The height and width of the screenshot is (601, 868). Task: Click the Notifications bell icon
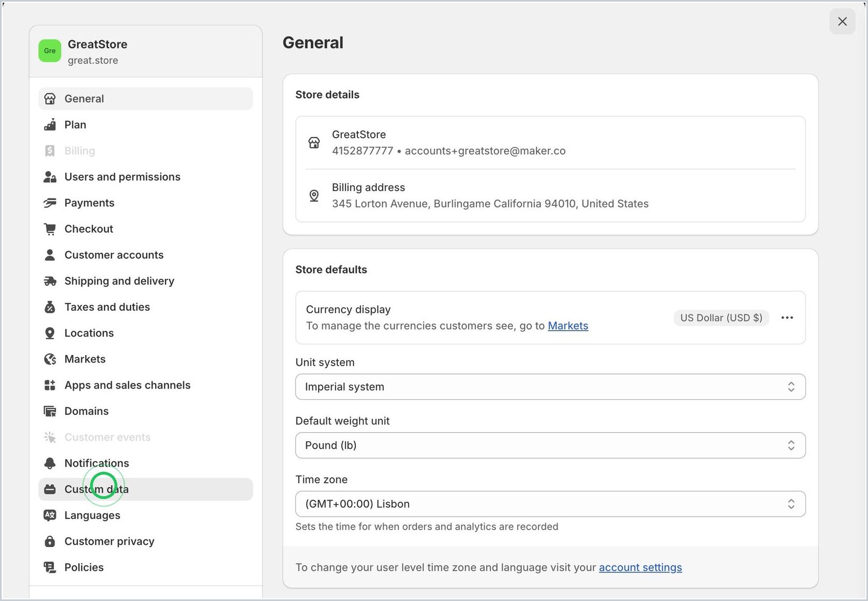(x=50, y=463)
